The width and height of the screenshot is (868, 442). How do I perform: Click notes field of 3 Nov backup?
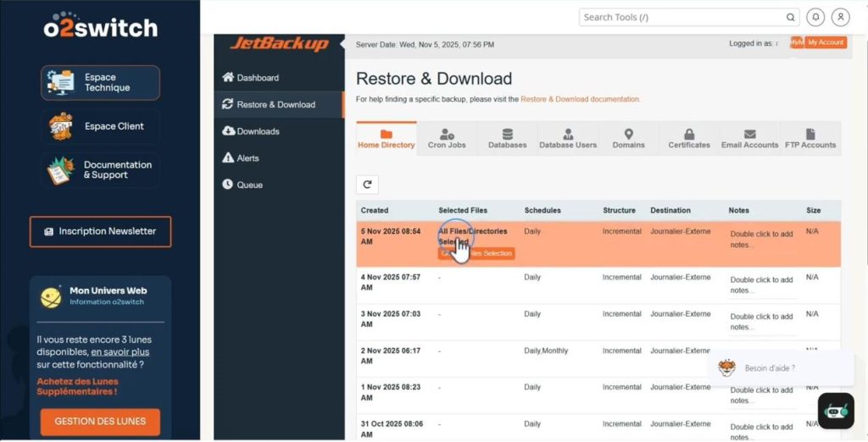762,322
